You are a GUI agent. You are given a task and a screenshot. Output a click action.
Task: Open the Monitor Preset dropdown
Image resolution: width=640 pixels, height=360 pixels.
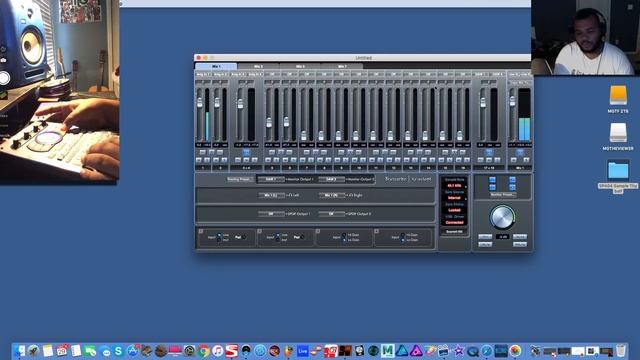click(x=502, y=195)
